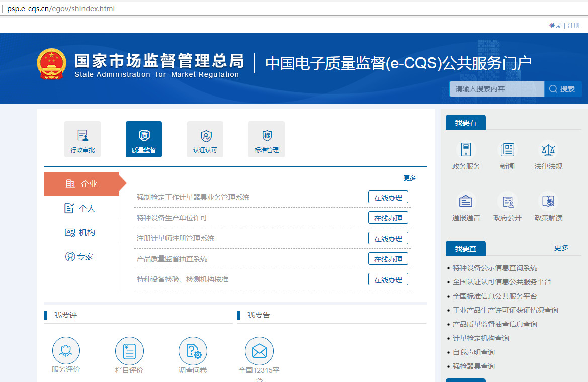Open 自我声明查询 link
The image size is (588, 382).
[x=474, y=352]
